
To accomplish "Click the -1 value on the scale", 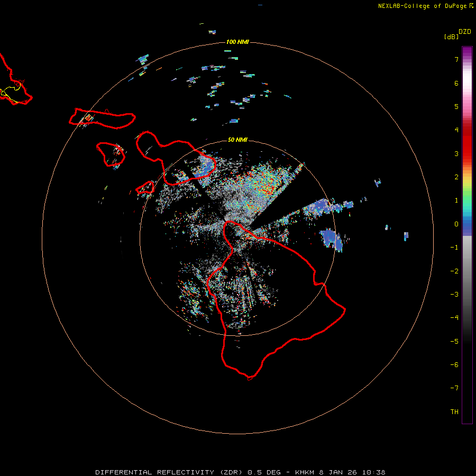I will pyautogui.click(x=454, y=248).
